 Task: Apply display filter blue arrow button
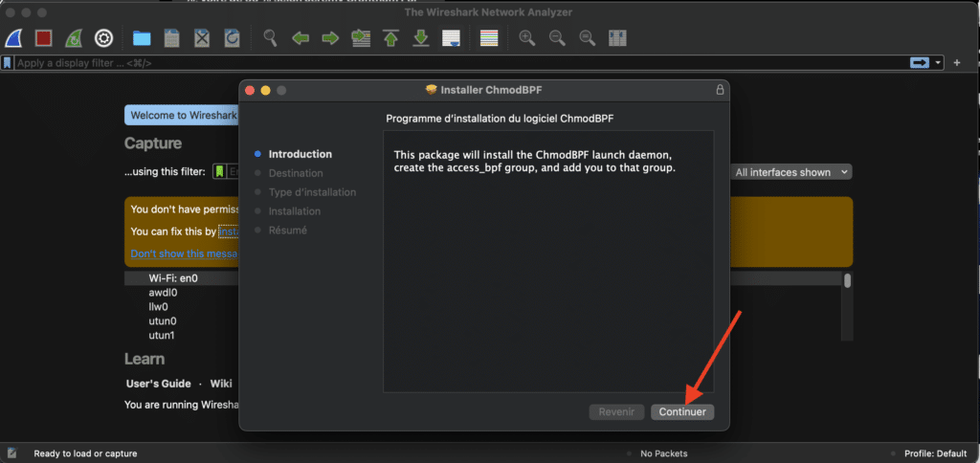tap(920, 62)
